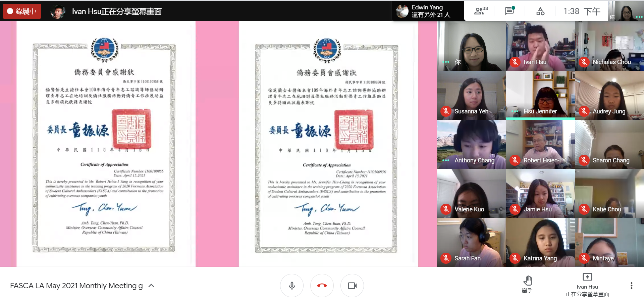644x300 pixels.
Task: Click the FASCA LA May 2021 meeting title
Action: pyautogui.click(x=76, y=286)
